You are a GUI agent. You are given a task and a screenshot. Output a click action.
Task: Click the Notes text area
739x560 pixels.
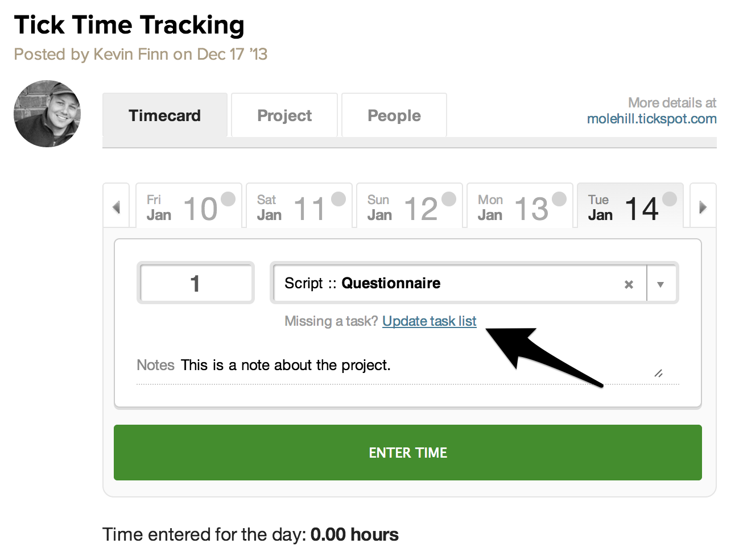[x=341, y=365]
